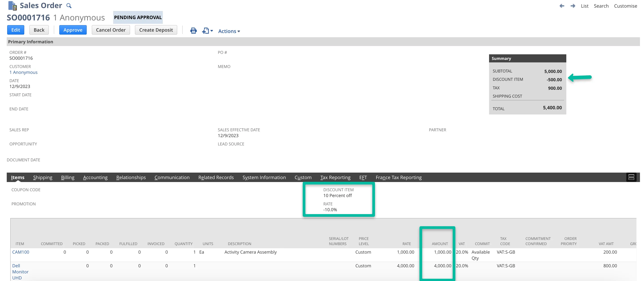Viewport: 644px width, 281px height.
Task: Click the PENDING APPROVAL status badge
Action: coord(138,17)
